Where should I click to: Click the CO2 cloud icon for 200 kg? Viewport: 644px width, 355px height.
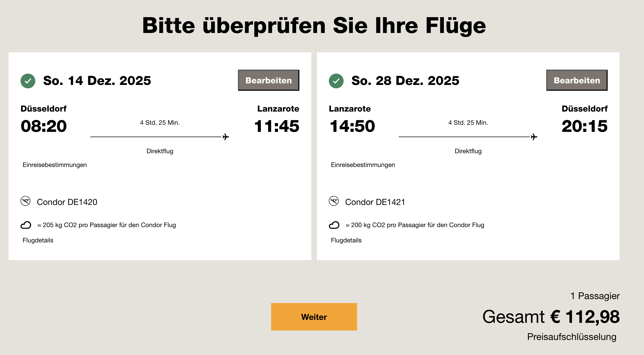point(334,225)
